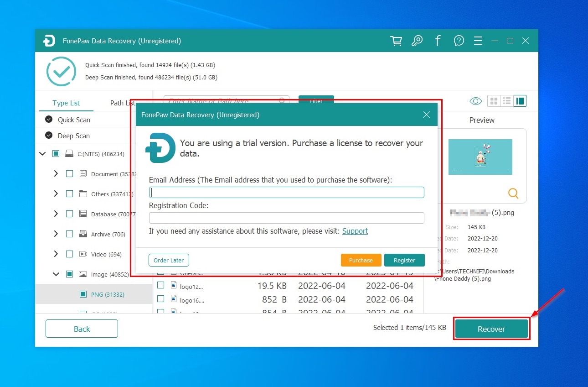
Task: Click the Recover button
Action: pyautogui.click(x=491, y=329)
